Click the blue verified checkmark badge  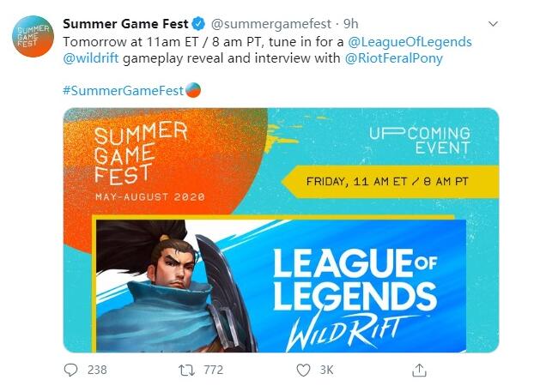(x=195, y=23)
